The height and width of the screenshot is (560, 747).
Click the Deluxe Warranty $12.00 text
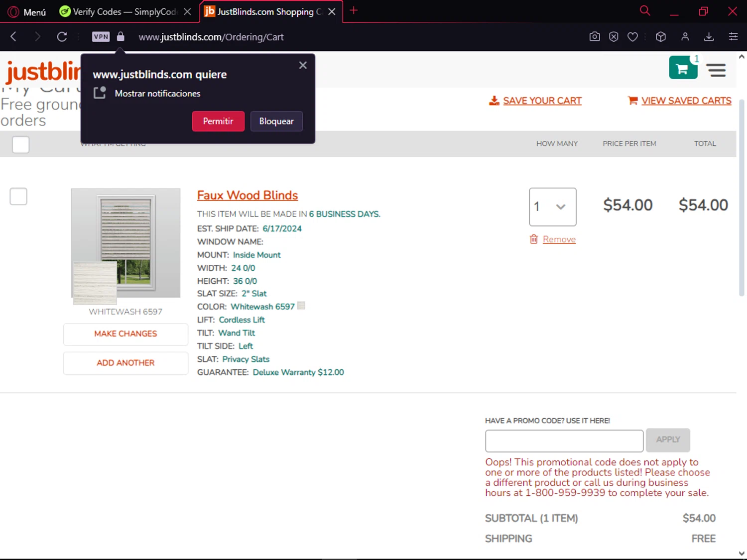click(x=298, y=372)
